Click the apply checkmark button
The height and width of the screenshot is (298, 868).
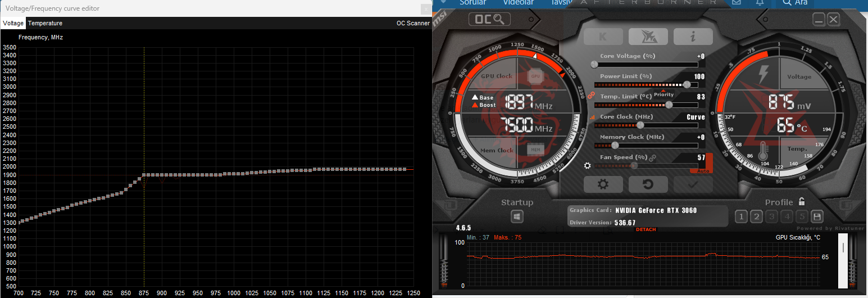693,184
